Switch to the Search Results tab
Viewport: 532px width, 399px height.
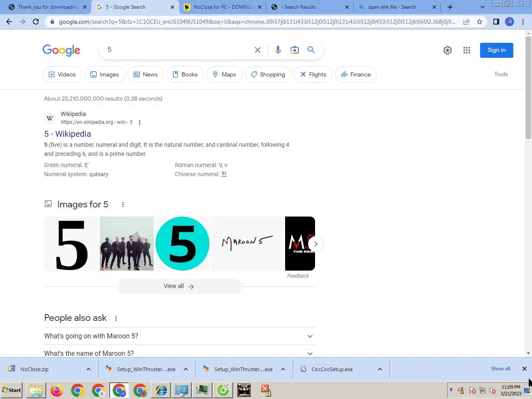pos(310,7)
